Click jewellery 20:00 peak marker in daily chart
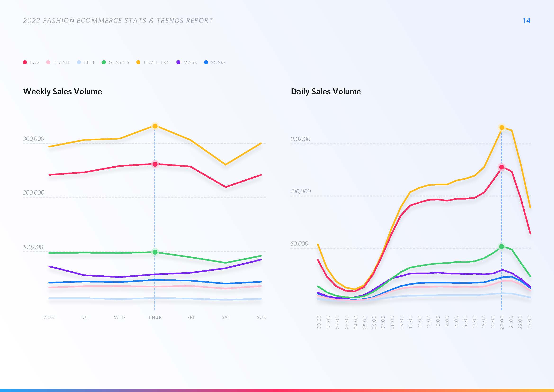Screen dimensions: 554x392 click(x=502, y=128)
